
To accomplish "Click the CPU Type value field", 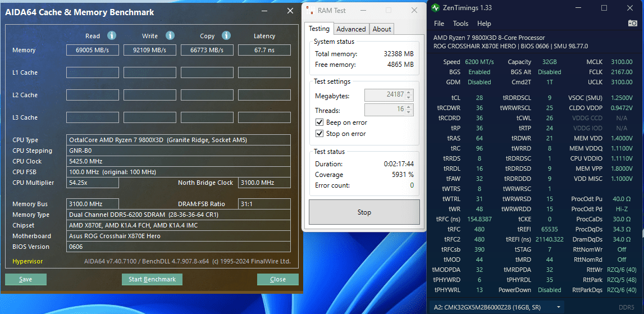I will 178,140.
